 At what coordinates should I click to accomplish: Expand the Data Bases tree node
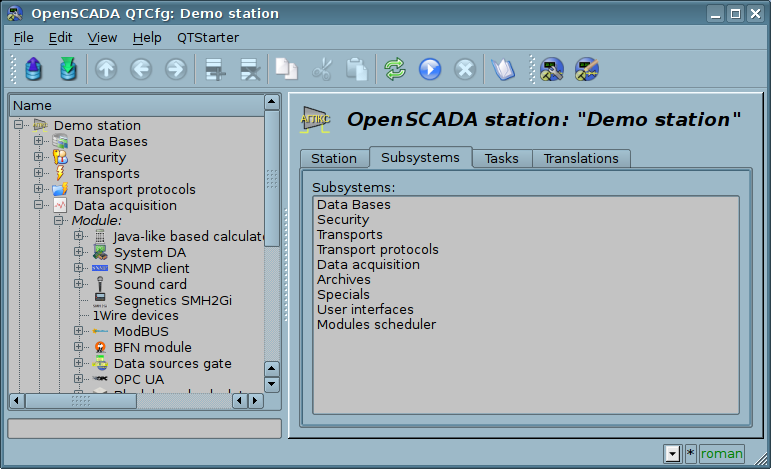click(x=38, y=141)
